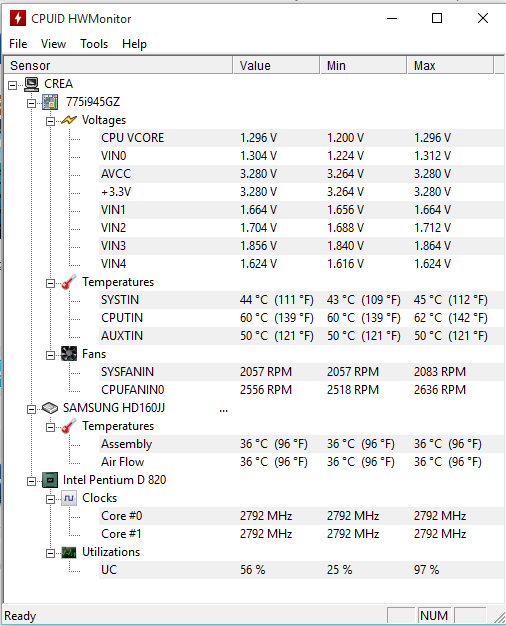This screenshot has width=506, height=626.
Task: Open the Help menu
Action: click(x=134, y=44)
